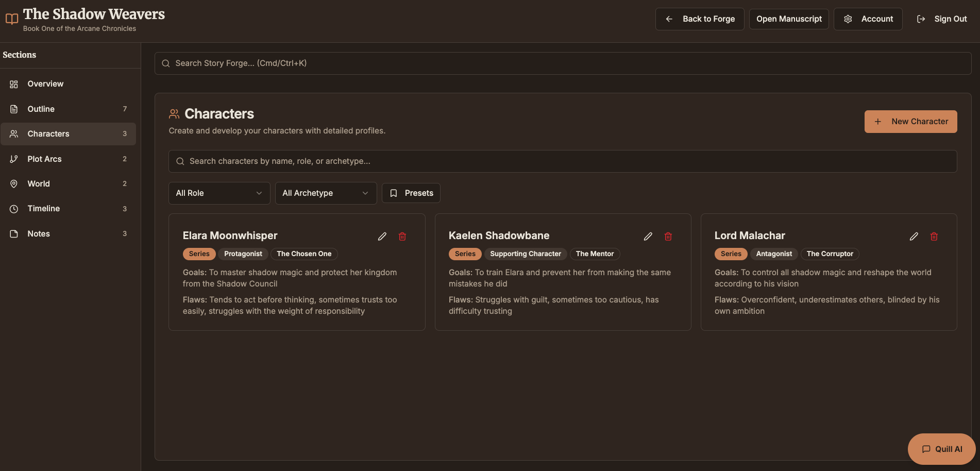Open the Presets button
Screen dimensions: 980x471
pos(411,193)
